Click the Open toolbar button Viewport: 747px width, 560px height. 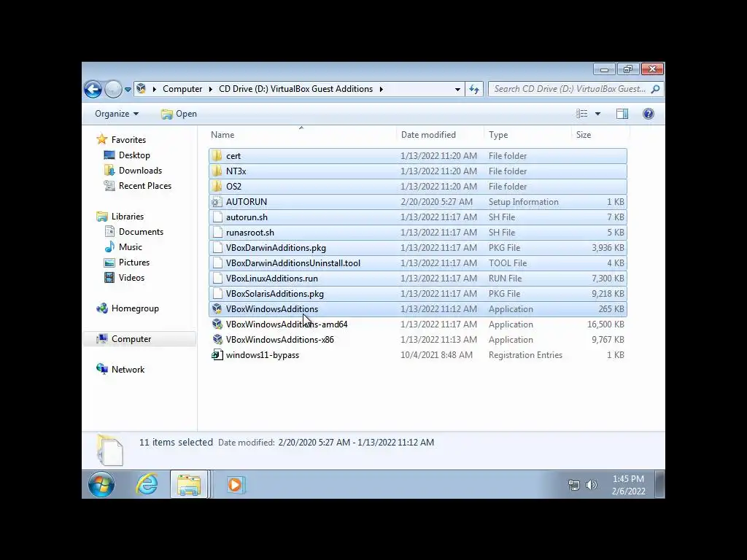pos(179,114)
